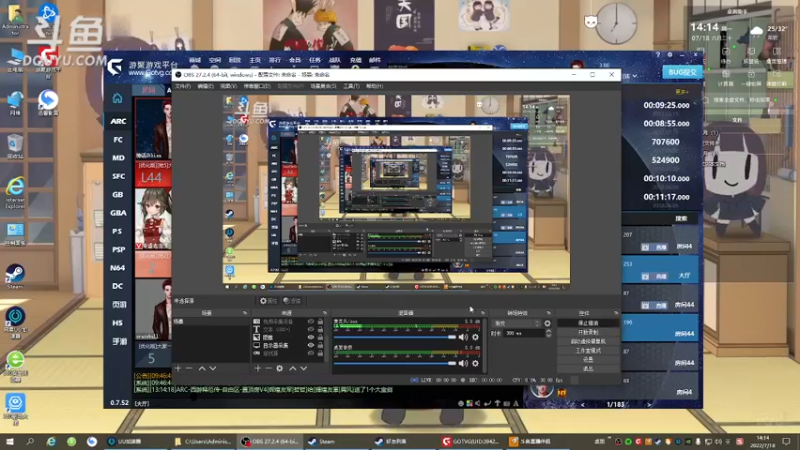Image resolution: width=800 pixels, height=450 pixels.
Task: Add a new scene with plus icon
Action: [178, 368]
